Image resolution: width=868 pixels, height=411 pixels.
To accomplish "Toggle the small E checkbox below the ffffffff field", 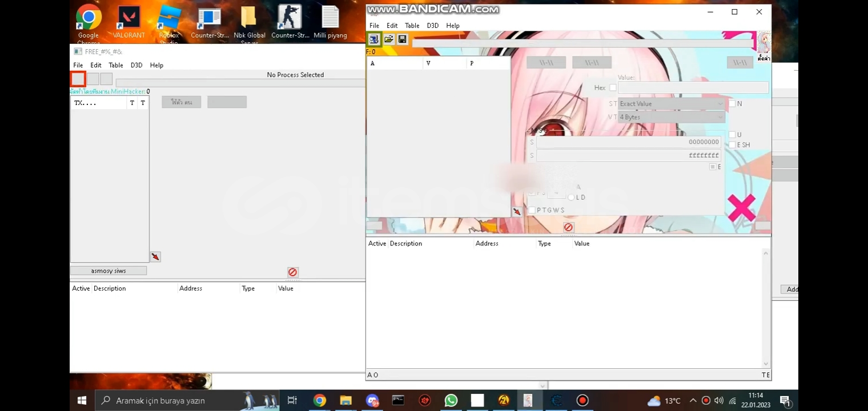I will (x=713, y=167).
